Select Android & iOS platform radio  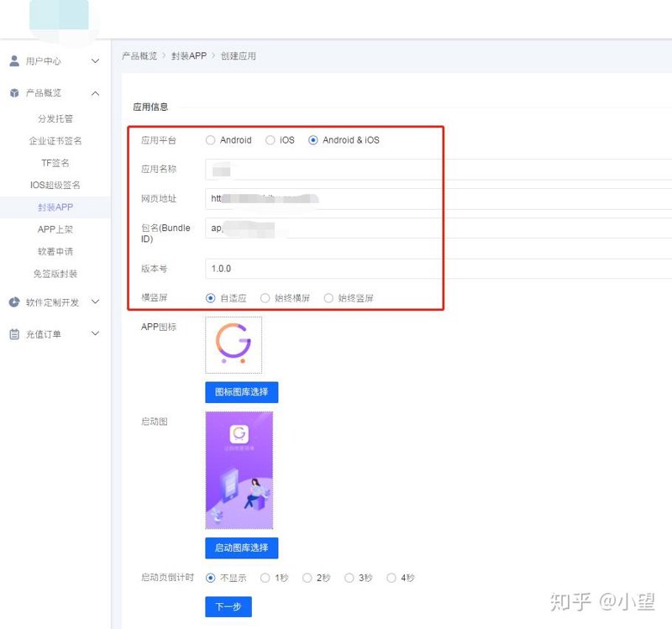tap(312, 140)
